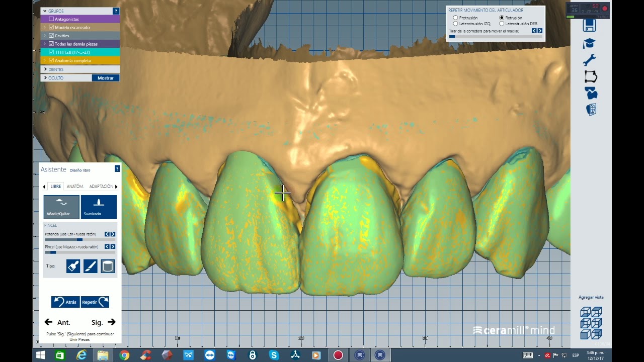Open the on-screen keyboard tray icon
Screen dimensions: 644x362
[x=528, y=355]
